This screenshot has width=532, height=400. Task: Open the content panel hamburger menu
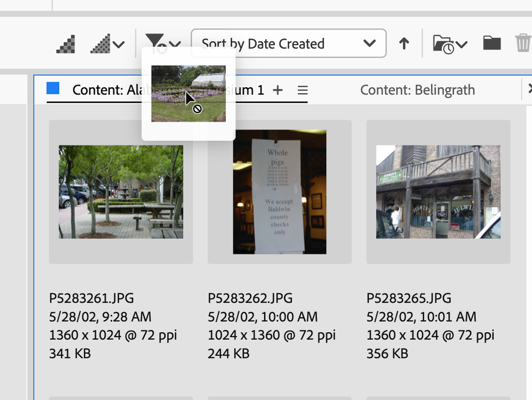point(302,90)
